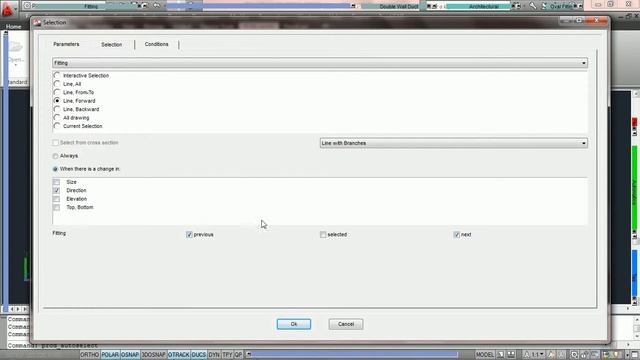Open the AutoCAD application menu logo
The image size is (640, 360).
tap(7, 9)
